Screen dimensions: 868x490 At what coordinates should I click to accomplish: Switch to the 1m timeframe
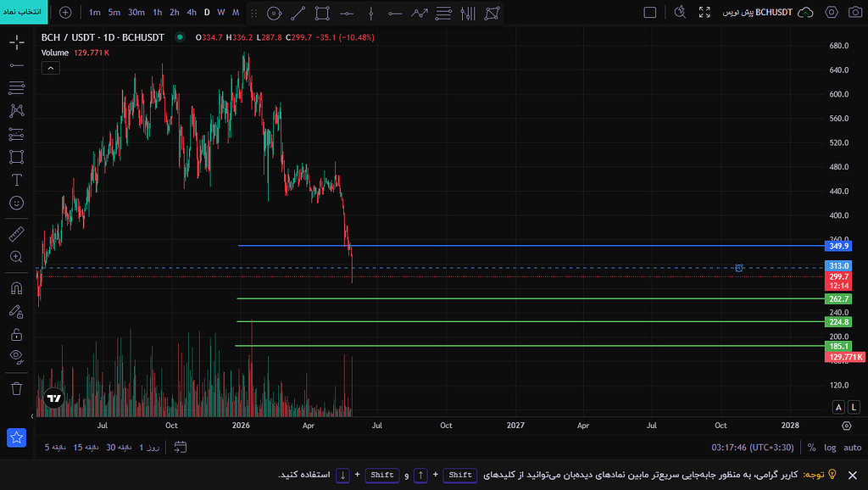pyautogui.click(x=95, y=12)
